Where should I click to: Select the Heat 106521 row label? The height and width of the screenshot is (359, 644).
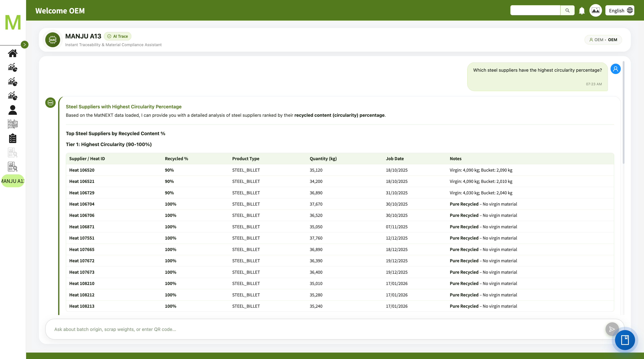click(x=82, y=181)
